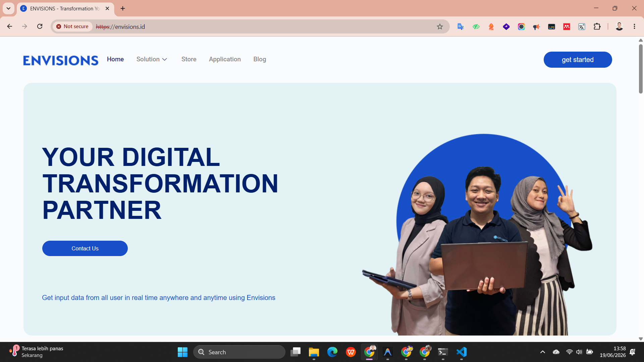This screenshot has width=644, height=362.
Task: Go to the Home nav item
Action: (115, 59)
